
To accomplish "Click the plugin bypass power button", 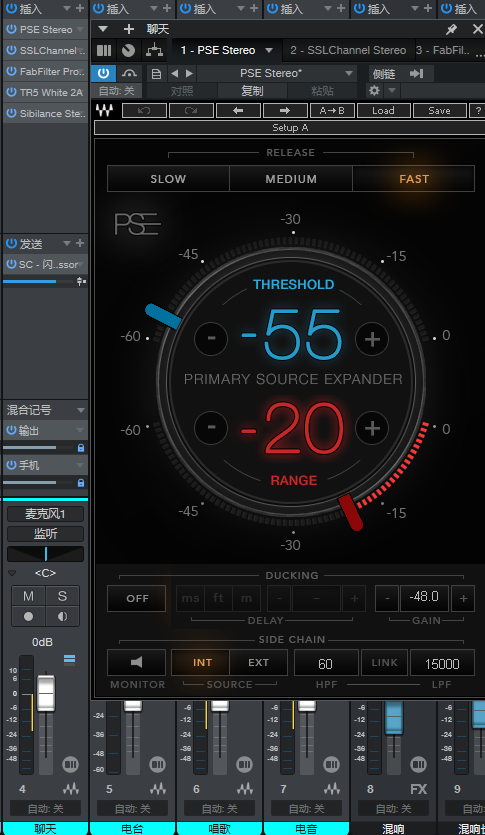I will pos(103,73).
